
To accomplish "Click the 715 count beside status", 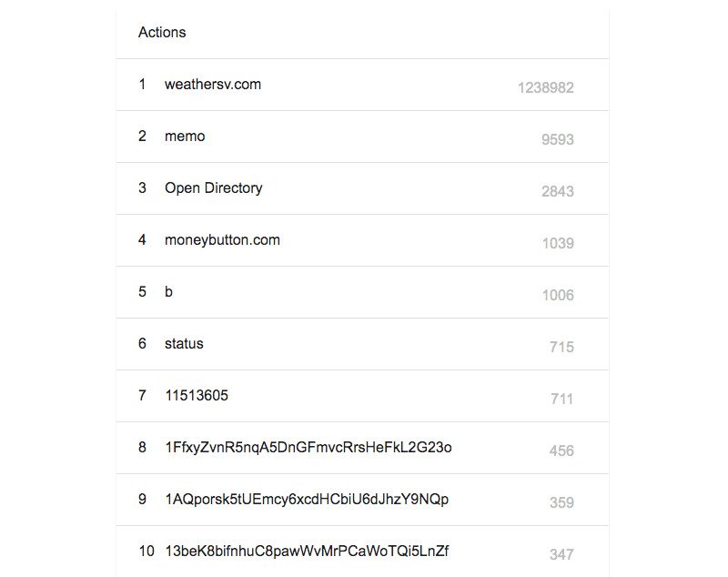I will pyautogui.click(x=561, y=348).
